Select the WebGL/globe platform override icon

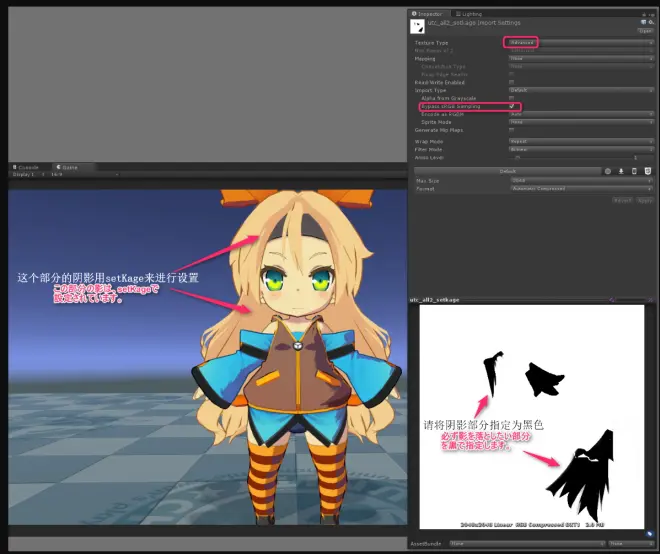click(x=608, y=171)
